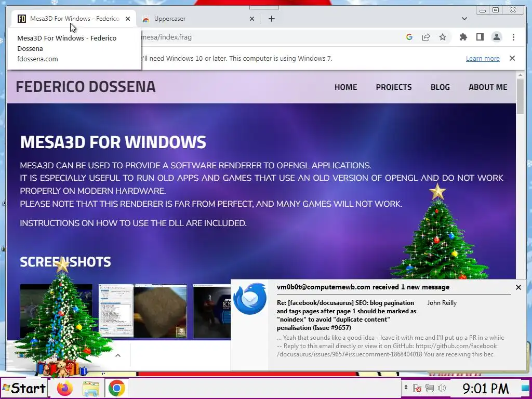Click the Google search icon in address bar
532x399 pixels.
click(409, 37)
